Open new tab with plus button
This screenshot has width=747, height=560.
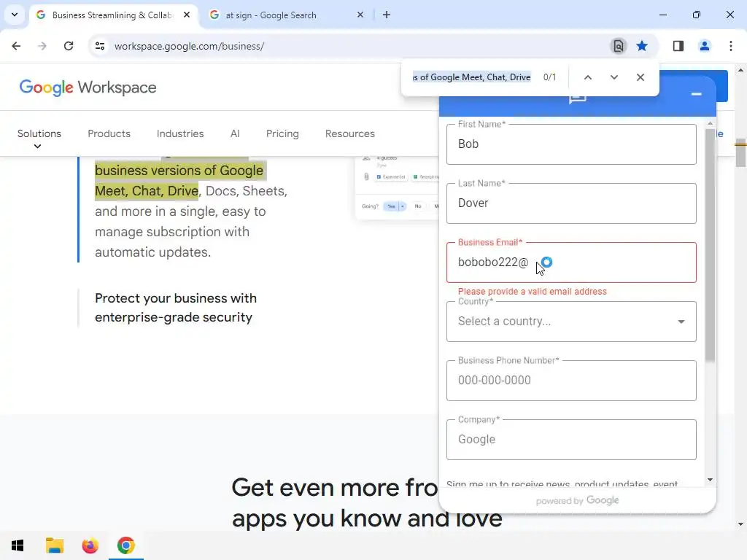pos(387,15)
